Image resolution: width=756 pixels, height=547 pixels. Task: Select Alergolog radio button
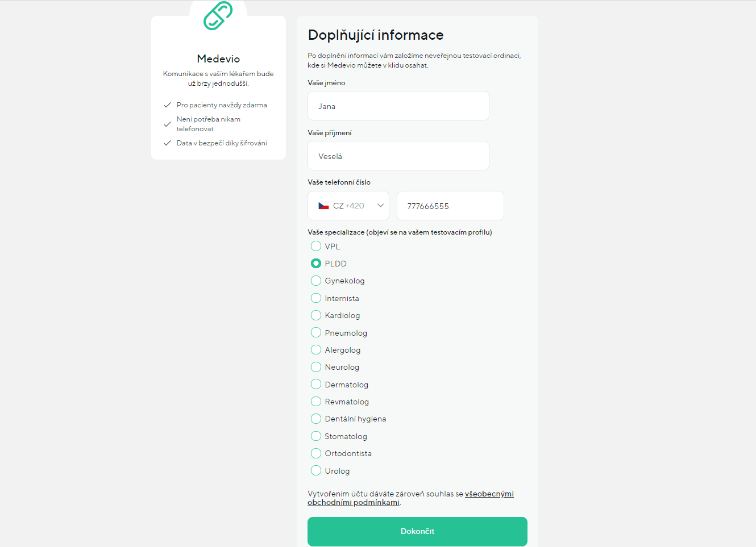(x=316, y=350)
